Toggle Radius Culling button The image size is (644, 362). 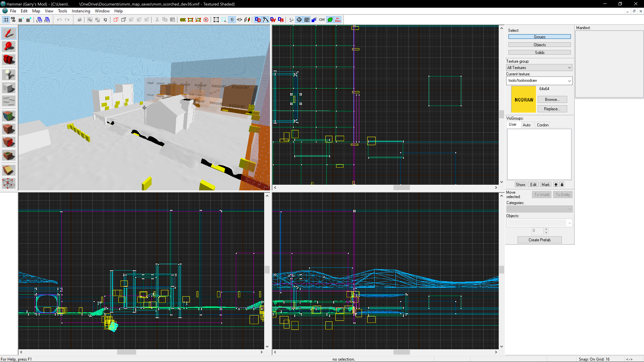[x=206, y=20]
